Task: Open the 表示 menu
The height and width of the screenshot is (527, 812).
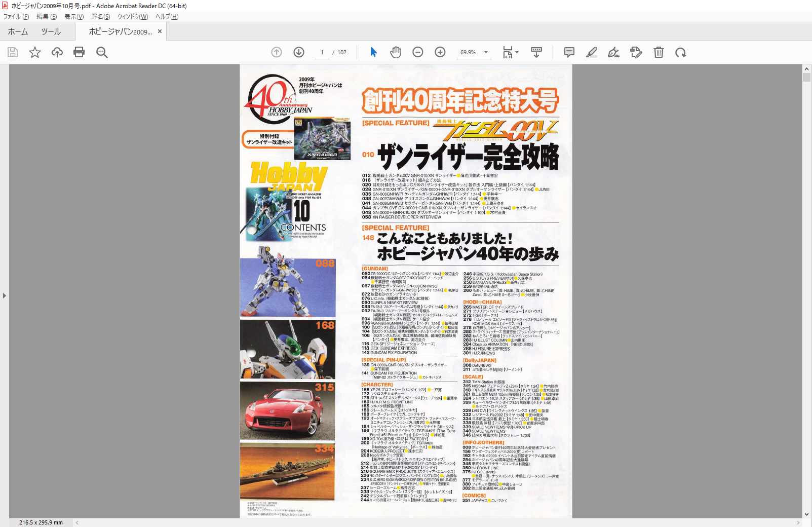Action: [x=74, y=17]
